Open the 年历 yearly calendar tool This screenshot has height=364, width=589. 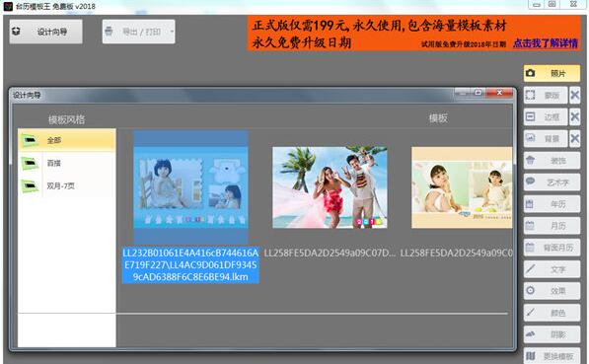click(x=552, y=204)
